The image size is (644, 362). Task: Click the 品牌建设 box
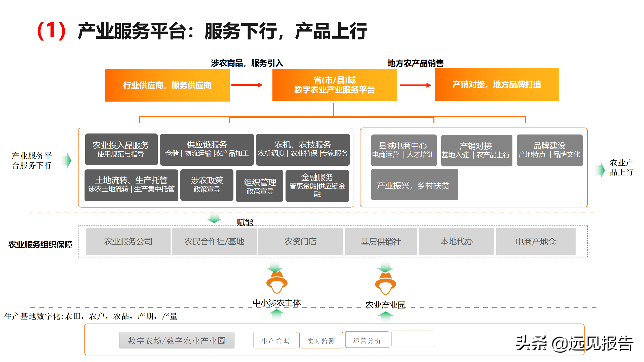coord(549,150)
